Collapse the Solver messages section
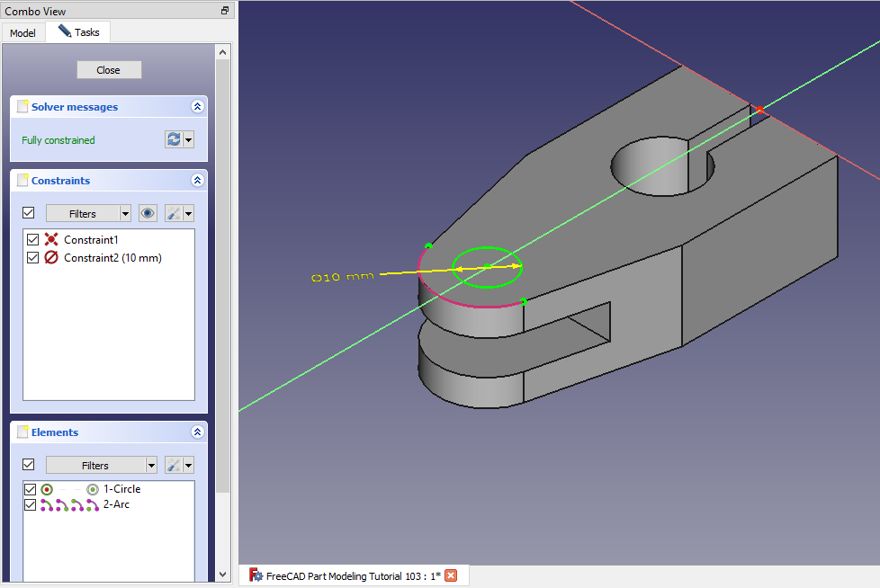 pos(197,106)
